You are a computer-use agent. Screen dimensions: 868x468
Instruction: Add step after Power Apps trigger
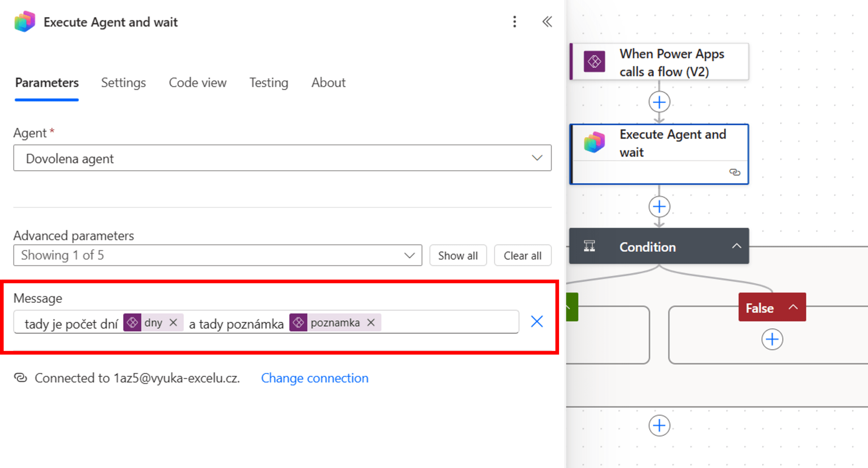pyautogui.click(x=659, y=102)
